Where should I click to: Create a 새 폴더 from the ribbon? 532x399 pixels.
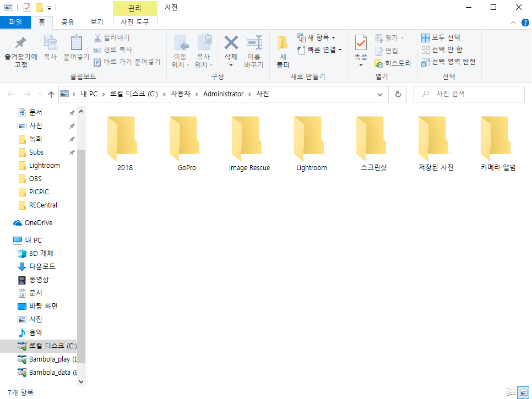point(283,51)
